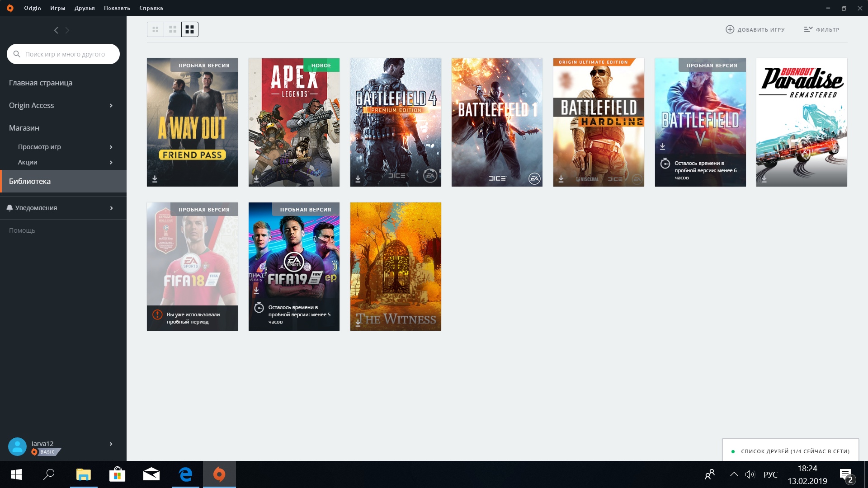Expand the Уведомления chevron
The image size is (868, 488).
111,208
